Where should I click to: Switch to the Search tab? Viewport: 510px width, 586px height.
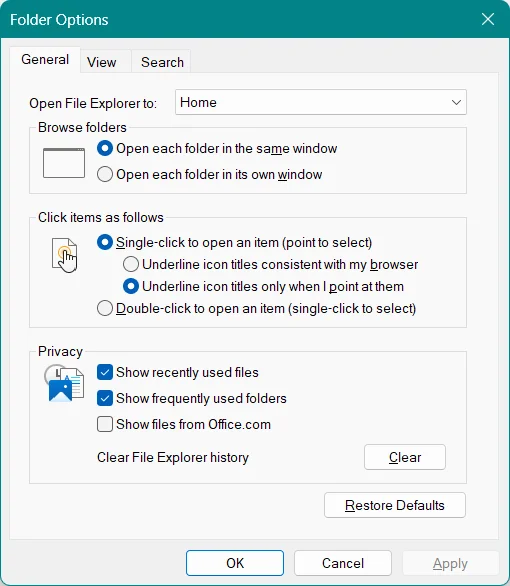162,62
